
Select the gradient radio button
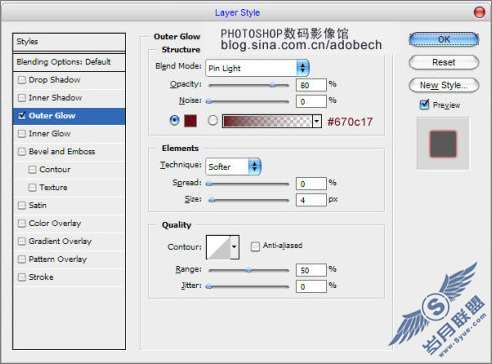tap(213, 120)
